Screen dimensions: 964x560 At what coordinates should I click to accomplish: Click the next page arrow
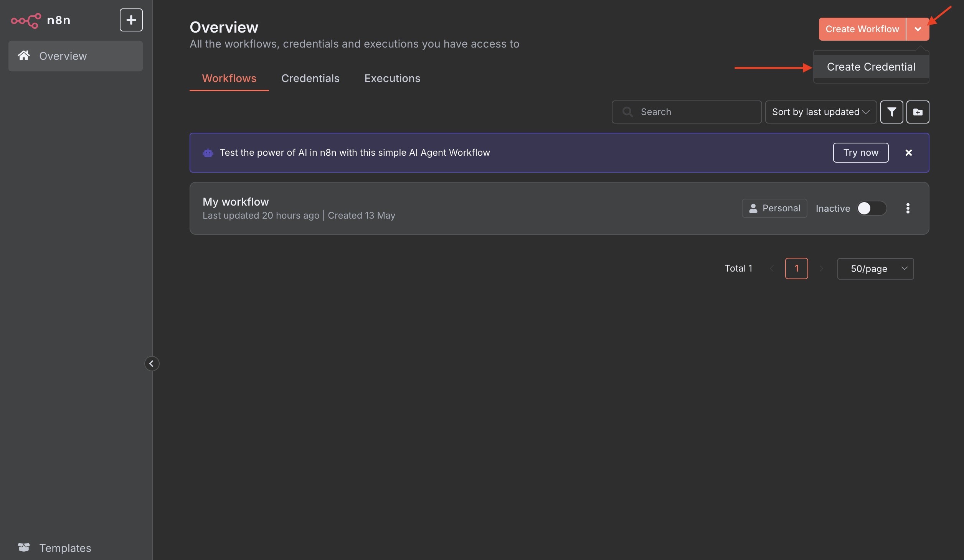click(821, 268)
